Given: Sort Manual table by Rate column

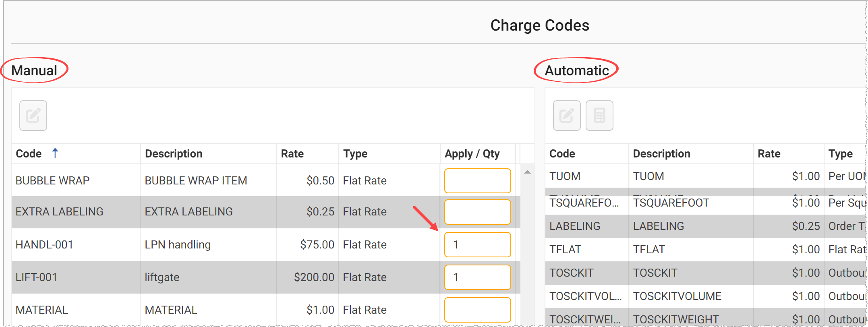Looking at the screenshot, I should [292, 154].
